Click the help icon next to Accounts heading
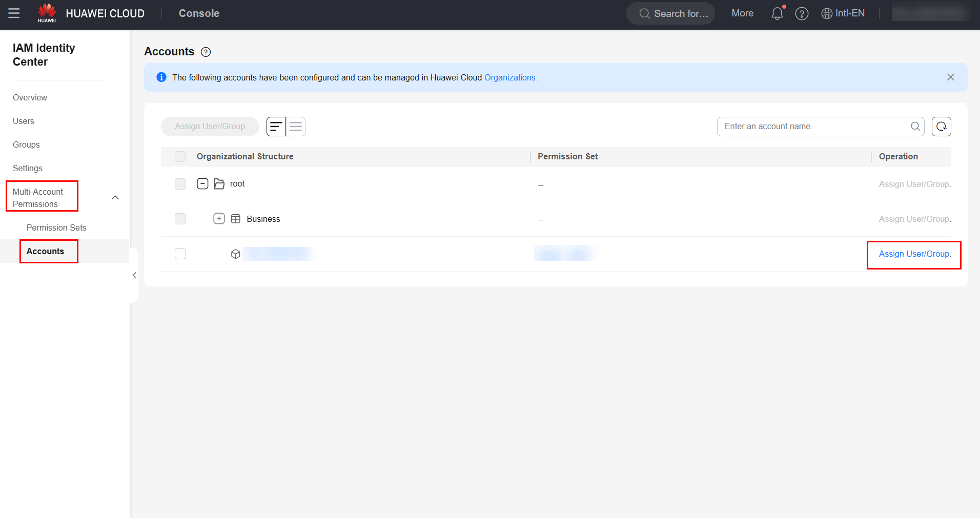Image resolution: width=980 pixels, height=518 pixels. click(x=206, y=52)
